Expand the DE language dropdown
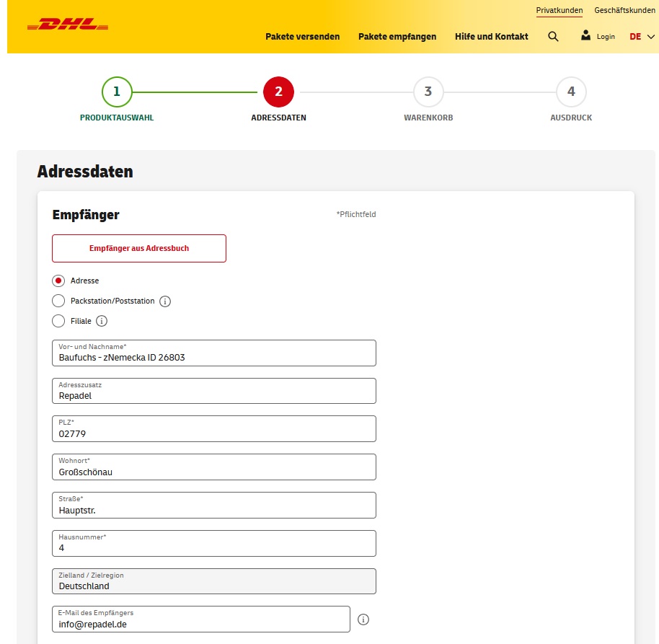 click(x=642, y=37)
